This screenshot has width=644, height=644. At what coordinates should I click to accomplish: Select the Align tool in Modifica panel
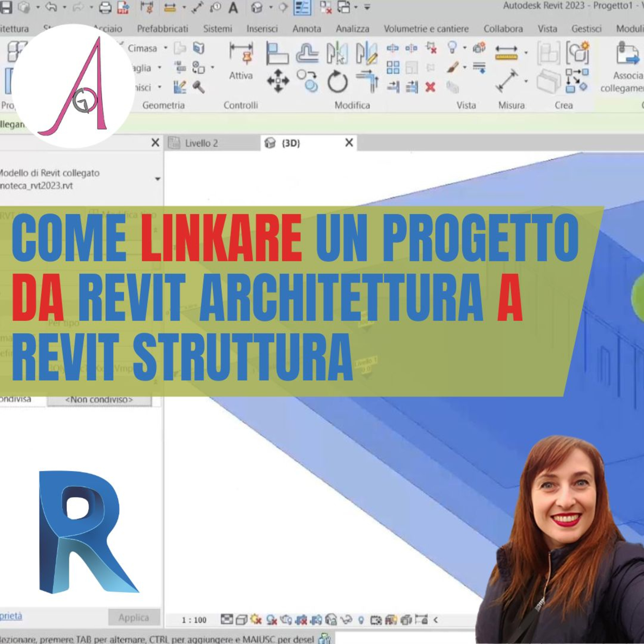[277, 54]
